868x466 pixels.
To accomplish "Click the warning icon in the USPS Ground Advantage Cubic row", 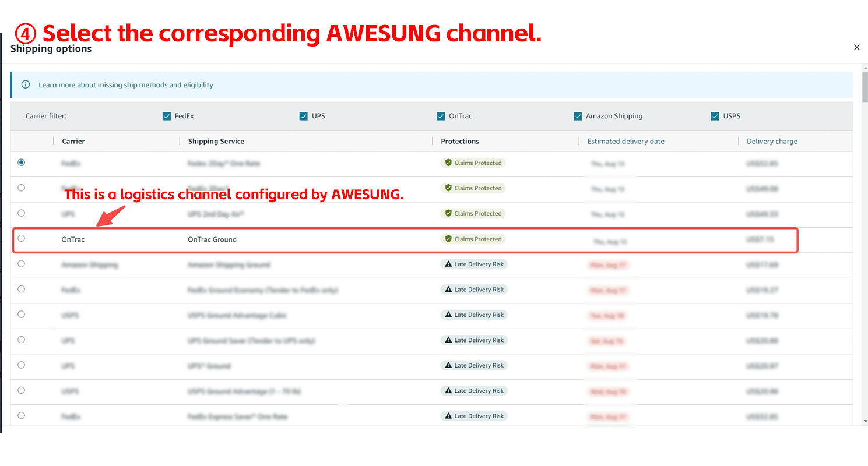I will coord(448,315).
